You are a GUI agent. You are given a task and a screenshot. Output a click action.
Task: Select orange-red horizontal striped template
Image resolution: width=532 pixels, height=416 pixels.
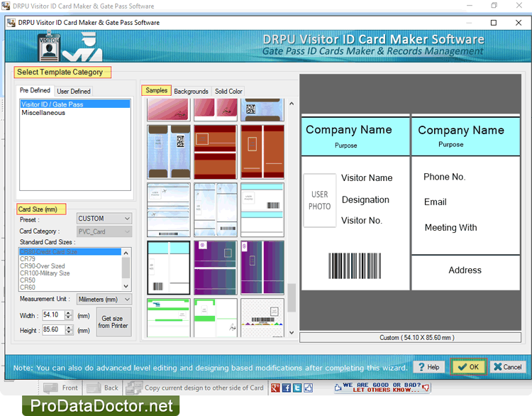[x=216, y=152]
